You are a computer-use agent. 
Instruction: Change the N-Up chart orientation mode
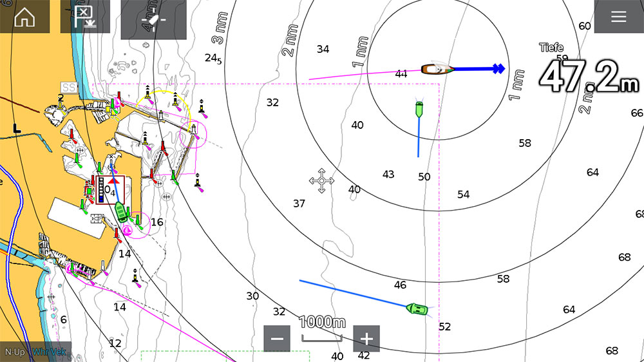click(x=14, y=352)
